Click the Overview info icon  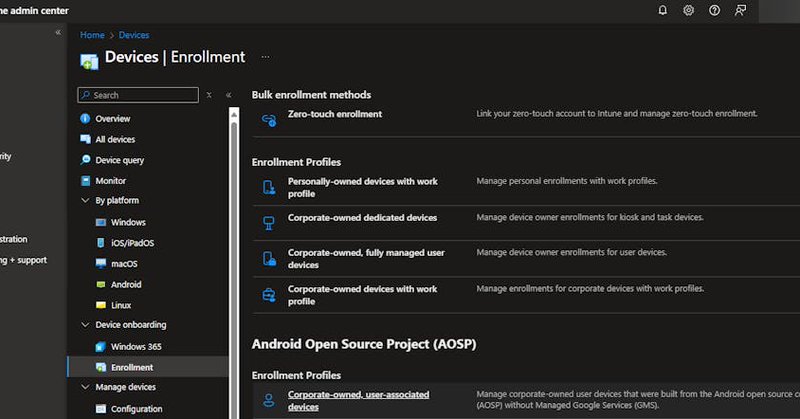pos(85,118)
